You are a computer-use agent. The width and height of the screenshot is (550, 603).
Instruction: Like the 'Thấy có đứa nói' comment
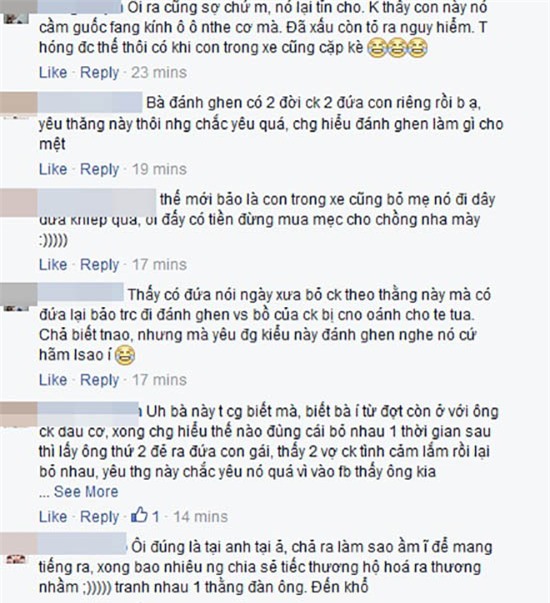click(53, 380)
